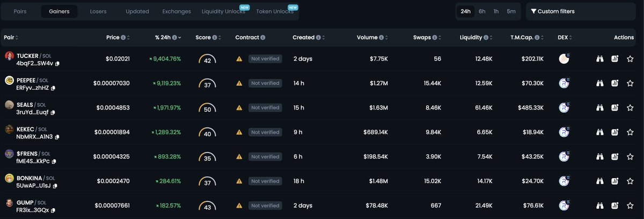Select the 6h timeframe

pyautogui.click(x=482, y=11)
